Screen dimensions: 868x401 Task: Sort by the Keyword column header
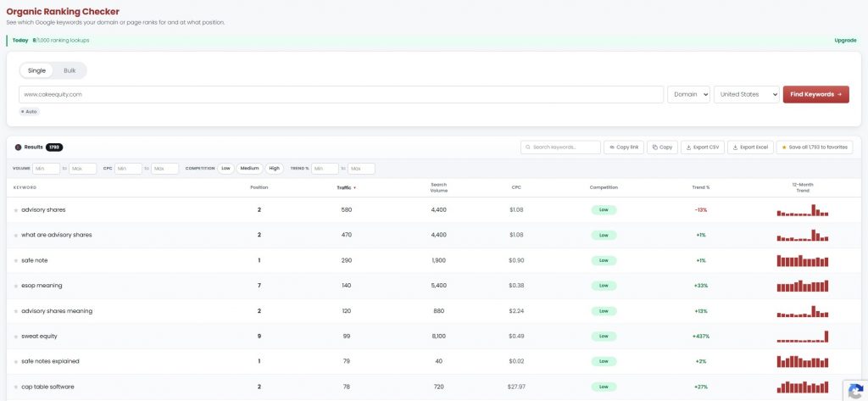tap(25, 187)
